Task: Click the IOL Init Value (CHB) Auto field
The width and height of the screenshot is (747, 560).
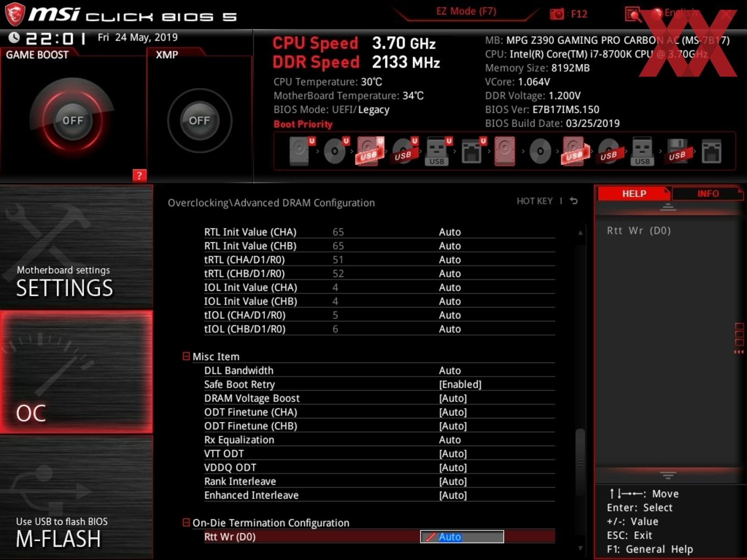Action: (450, 301)
